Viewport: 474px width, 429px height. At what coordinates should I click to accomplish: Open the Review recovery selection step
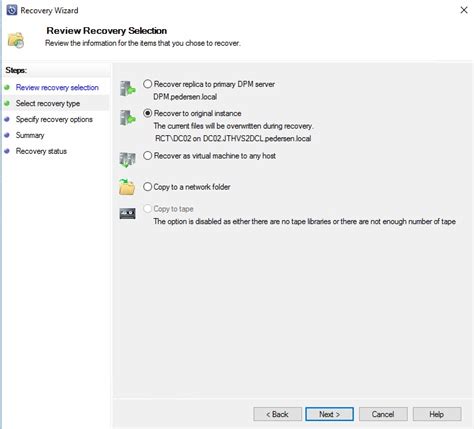57,87
